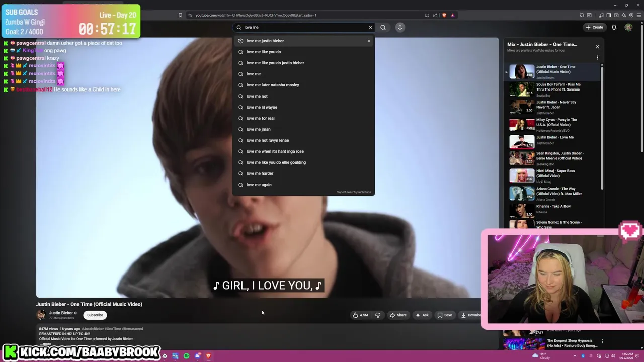Click the Brave Rewards triangle icon

[x=452, y=15]
